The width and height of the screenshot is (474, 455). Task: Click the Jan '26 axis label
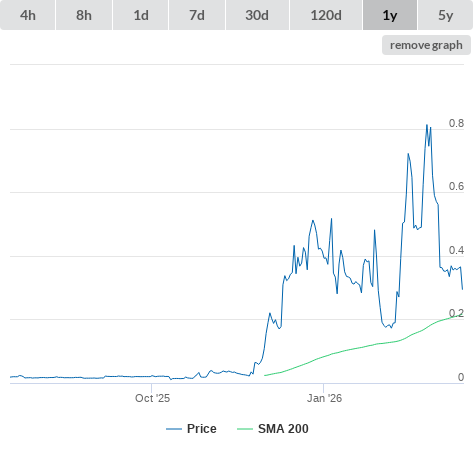[x=324, y=398]
